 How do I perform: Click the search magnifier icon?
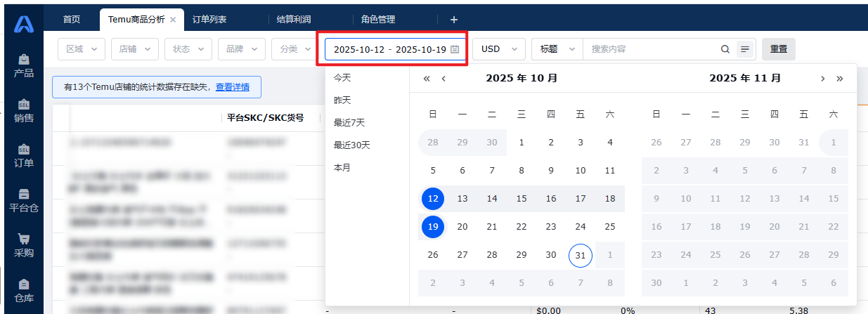click(x=725, y=49)
